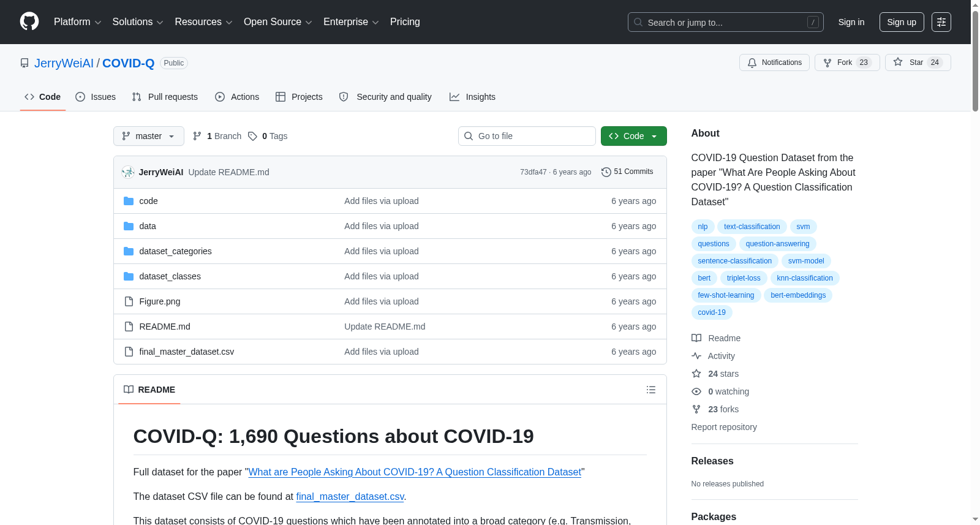This screenshot has width=980, height=525.
Task: Click the dataset_categories folder icon
Action: coord(129,251)
